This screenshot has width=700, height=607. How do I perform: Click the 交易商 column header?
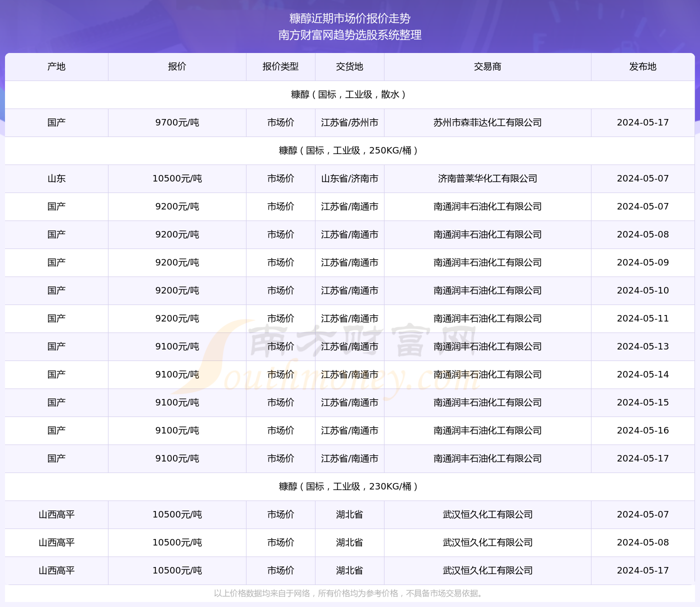(x=487, y=66)
